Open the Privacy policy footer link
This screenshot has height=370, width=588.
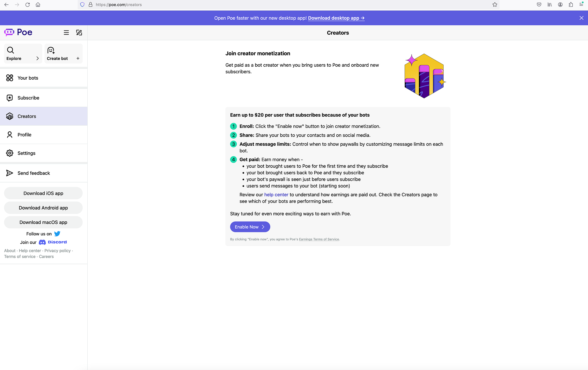[58, 251]
